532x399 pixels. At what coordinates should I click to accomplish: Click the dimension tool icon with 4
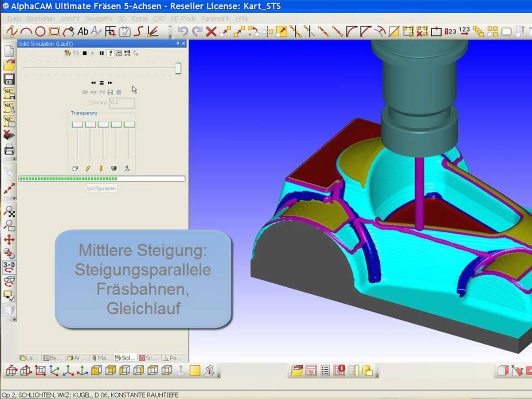click(x=111, y=31)
